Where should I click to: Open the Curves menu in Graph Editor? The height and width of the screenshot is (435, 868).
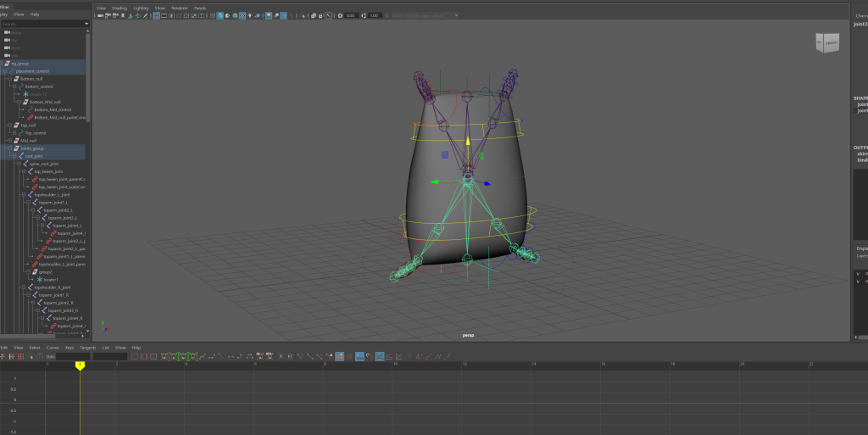click(53, 348)
